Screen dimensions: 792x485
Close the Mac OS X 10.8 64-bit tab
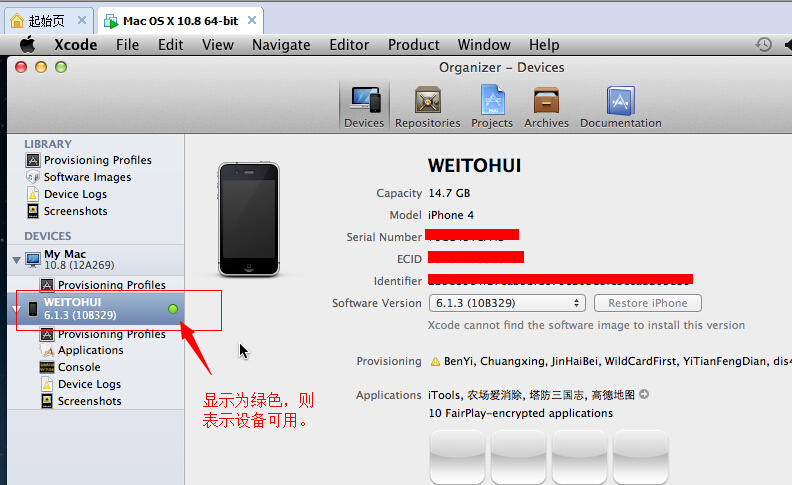(x=252, y=20)
